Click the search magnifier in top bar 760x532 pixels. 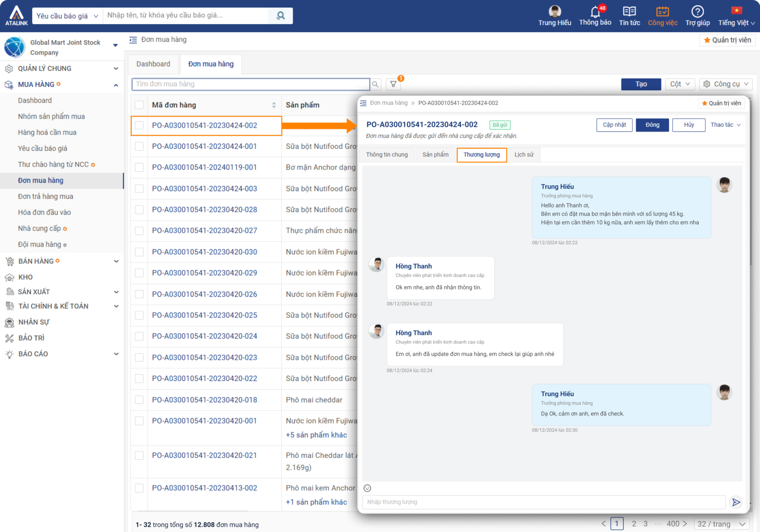280,15
